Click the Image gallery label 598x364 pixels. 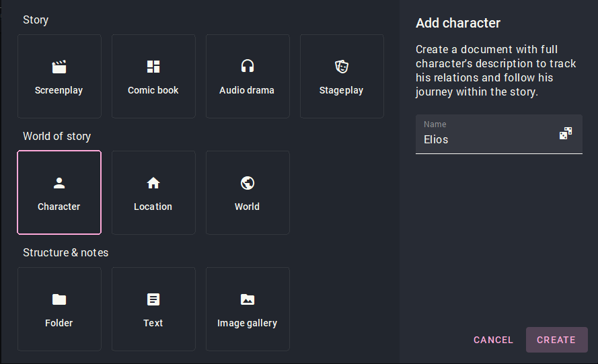247,323
